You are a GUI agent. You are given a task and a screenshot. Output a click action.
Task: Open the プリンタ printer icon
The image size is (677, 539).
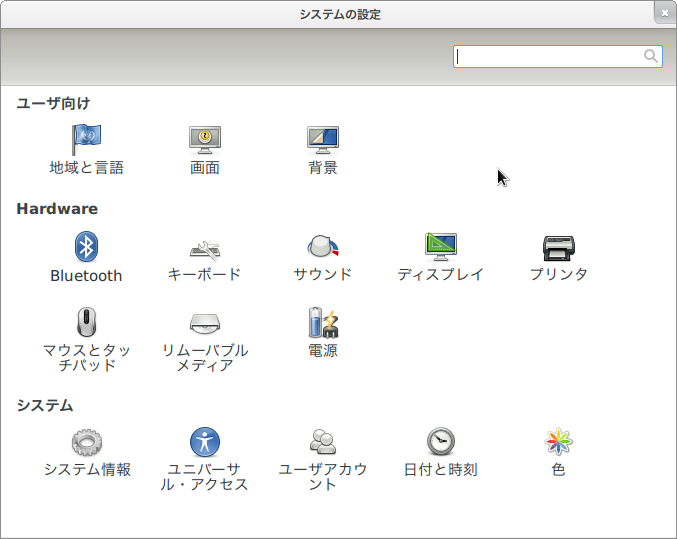(x=559, y=248)
